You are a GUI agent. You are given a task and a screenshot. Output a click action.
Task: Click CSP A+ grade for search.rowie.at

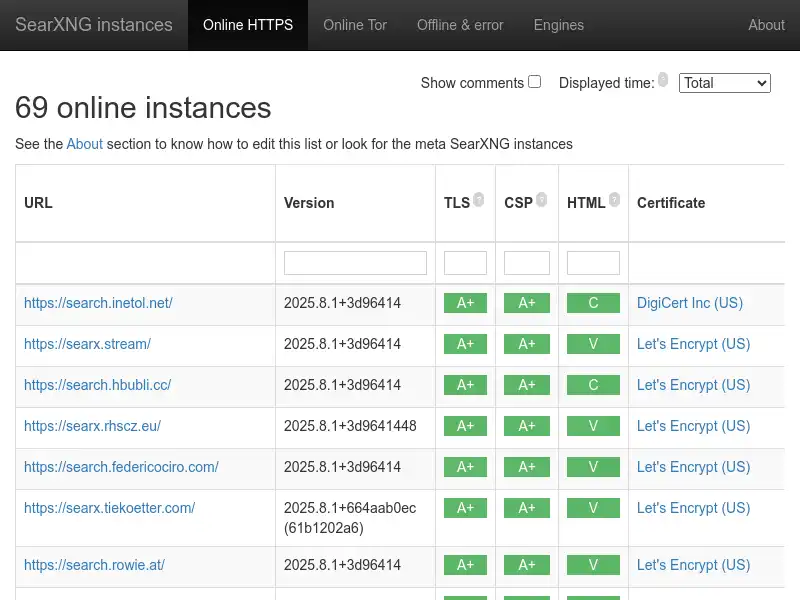pyautogui.click(x=527, y=565)
